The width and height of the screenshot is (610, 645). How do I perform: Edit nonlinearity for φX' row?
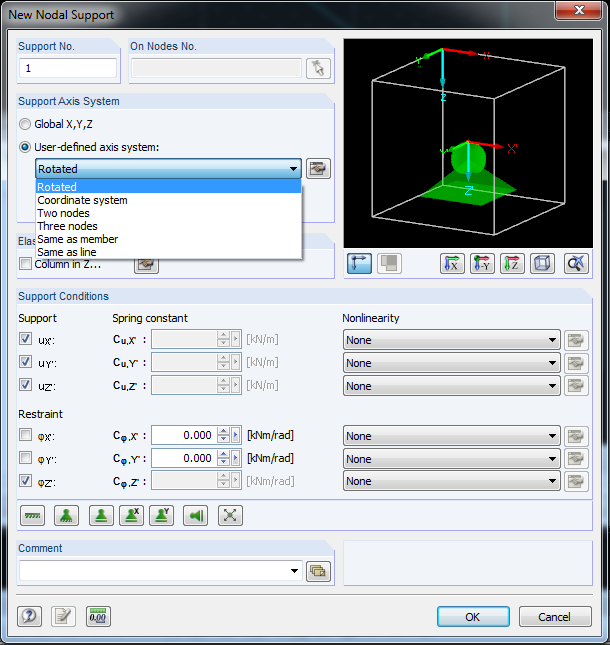coord(576,436)
